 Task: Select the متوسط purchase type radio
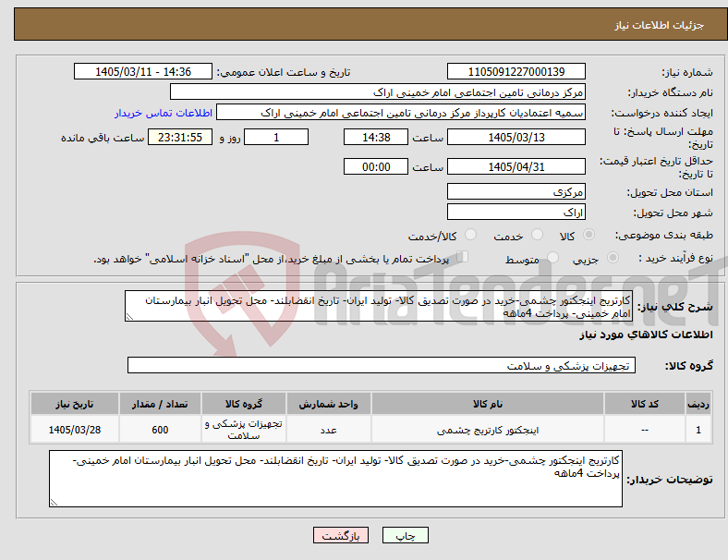(x=552, y=258)
